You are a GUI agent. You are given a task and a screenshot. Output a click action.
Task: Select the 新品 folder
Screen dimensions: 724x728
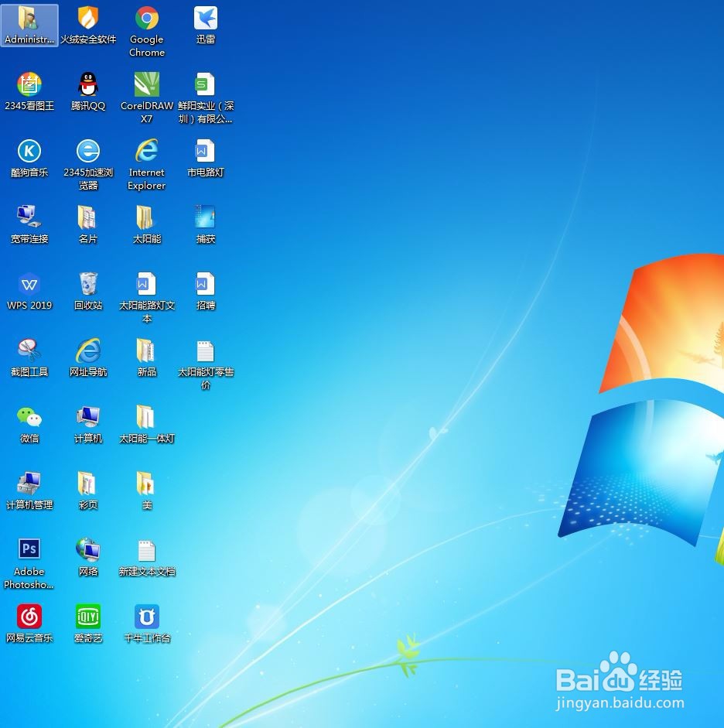pyautogui.click(x=147, y=357)
